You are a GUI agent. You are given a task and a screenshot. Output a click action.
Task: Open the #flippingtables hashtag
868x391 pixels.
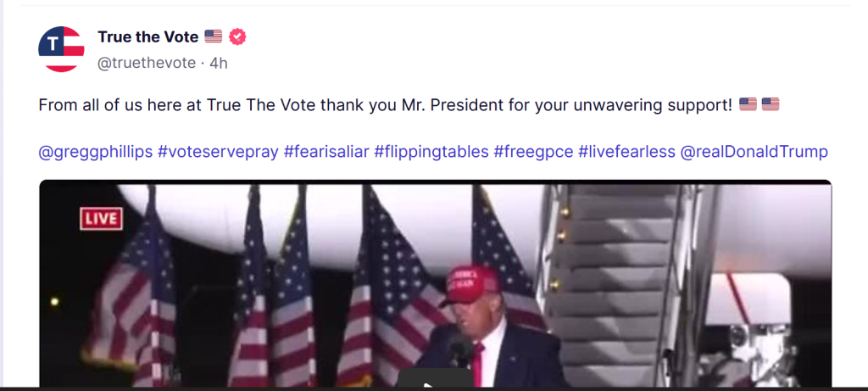pyautogui.click(x=431, y=152)
